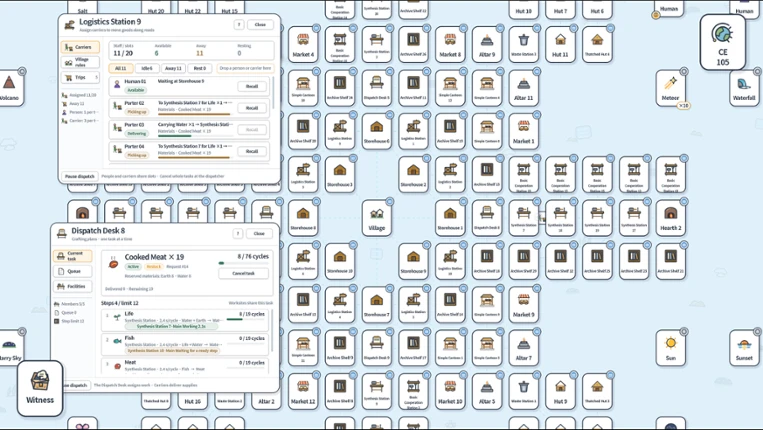Select the Market 8 card
The width and height of the screenshot is (763, 430).
[x=450, y=44]
